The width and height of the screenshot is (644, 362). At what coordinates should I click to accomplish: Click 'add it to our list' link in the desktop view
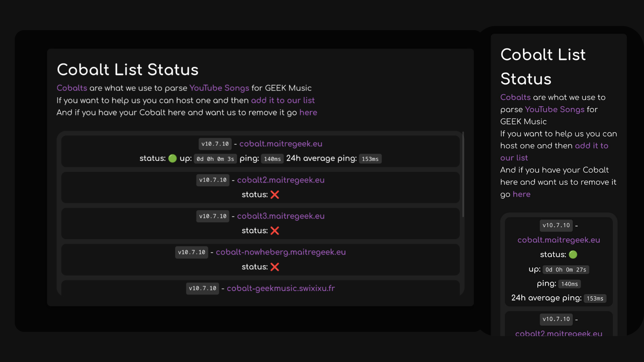pyautogui.click(x=283, y=100)
